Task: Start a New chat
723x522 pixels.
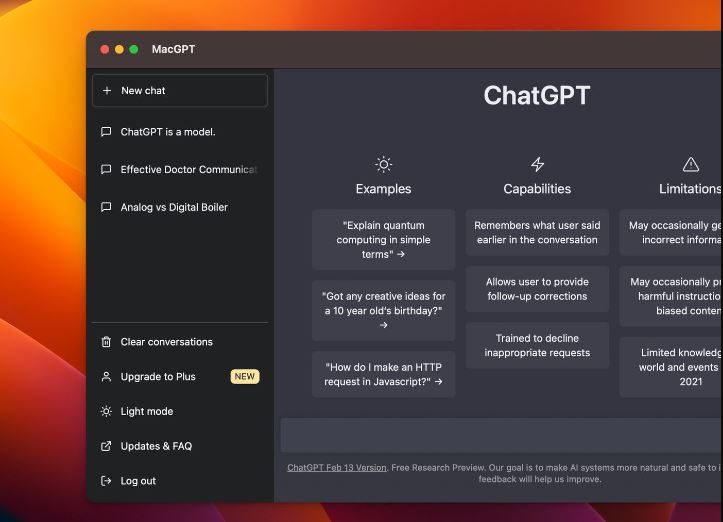Action: point(180,91)
